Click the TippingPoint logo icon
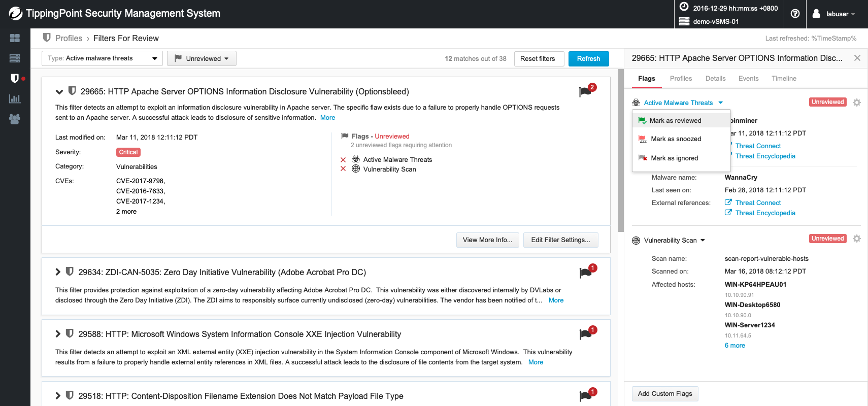 pyautogui.click(x=16, y=14)
